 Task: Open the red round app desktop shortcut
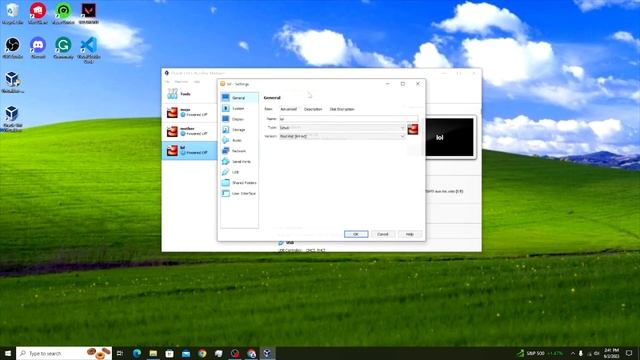pyautogui.click(x=38, y=14)
